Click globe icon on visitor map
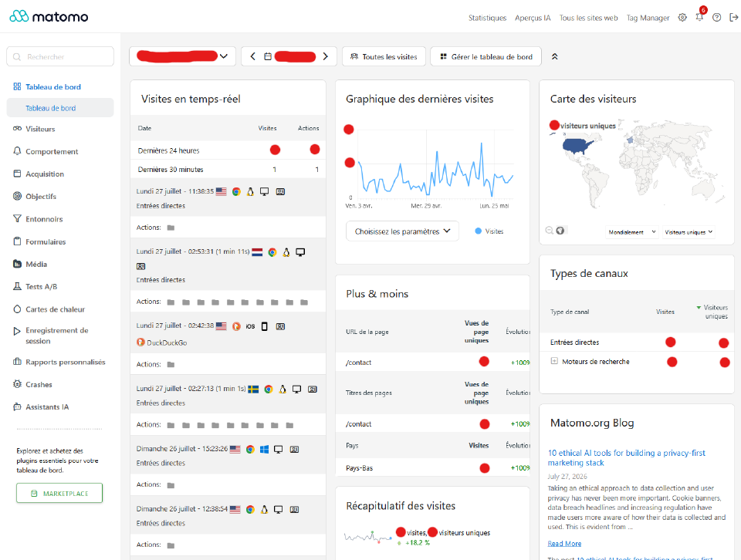This screenshot has width=741, height=560. (x=560, y=231)
